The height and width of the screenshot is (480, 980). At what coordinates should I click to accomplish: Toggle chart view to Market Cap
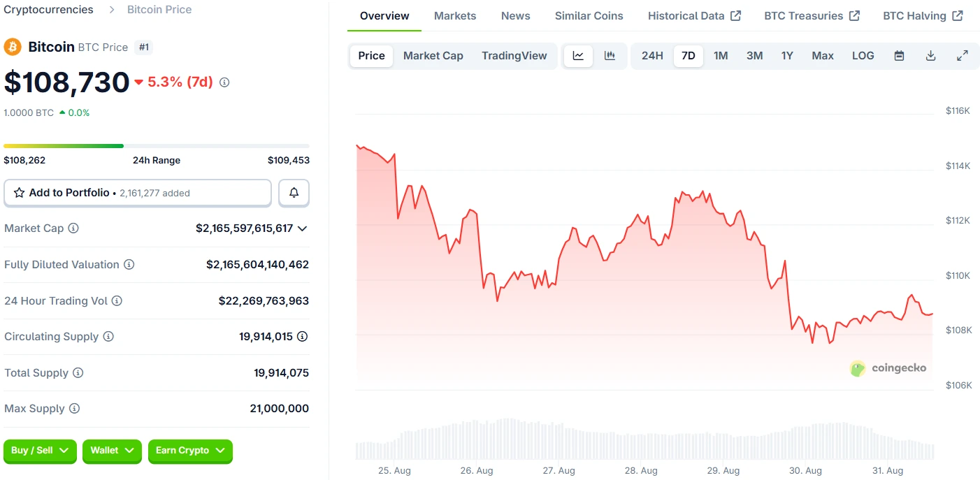pyautogui.click(x=433, y=55)
